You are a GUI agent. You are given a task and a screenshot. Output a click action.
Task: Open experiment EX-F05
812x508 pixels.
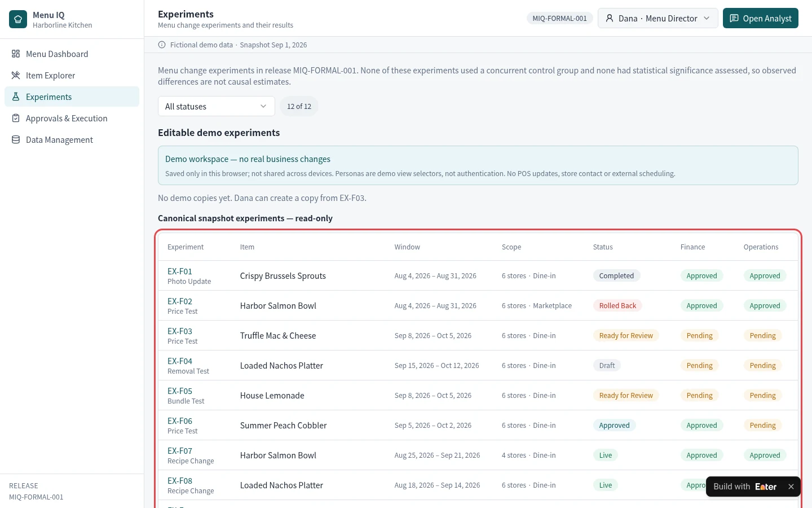pyautogui.click(x=180, y=391)
